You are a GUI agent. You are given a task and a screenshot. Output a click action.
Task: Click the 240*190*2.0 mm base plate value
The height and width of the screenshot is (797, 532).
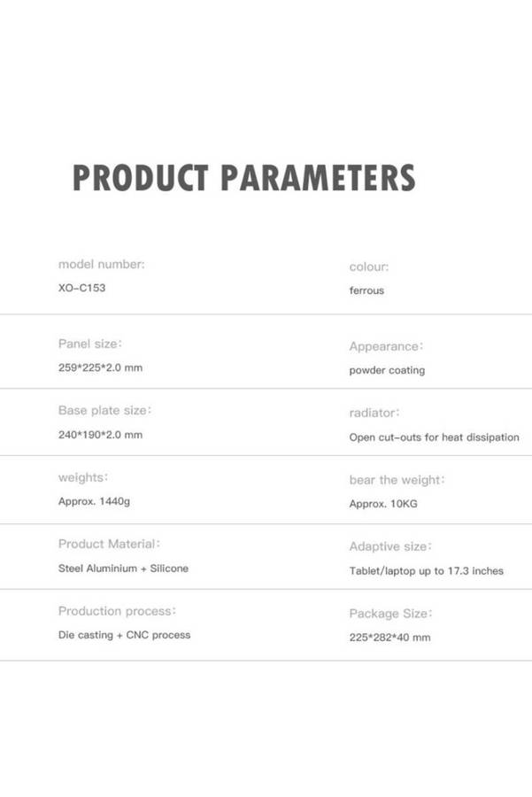pyautogui.click(x=100, y=435)
